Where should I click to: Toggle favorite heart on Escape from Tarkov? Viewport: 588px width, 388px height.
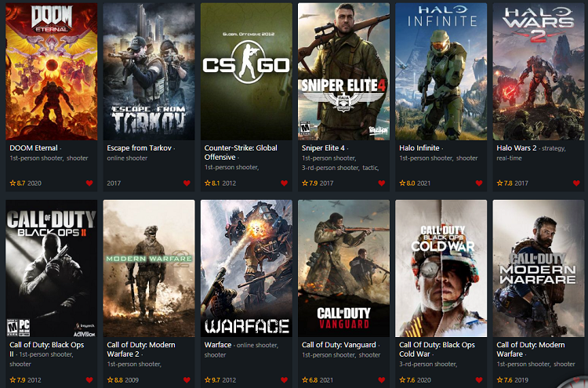(x=187, y=183)
